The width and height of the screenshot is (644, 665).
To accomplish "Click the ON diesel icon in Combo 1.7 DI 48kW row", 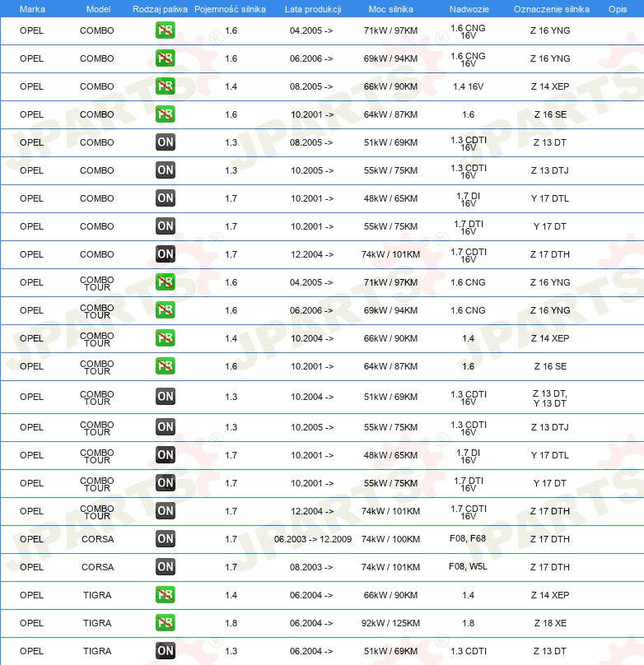I will [x=165, y=198].
